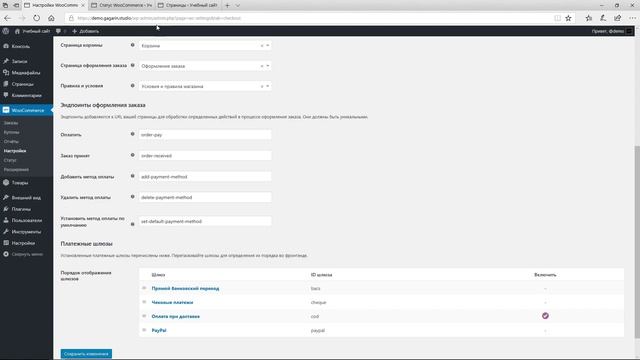Show help tip for default payment method

tap(132, 224)
